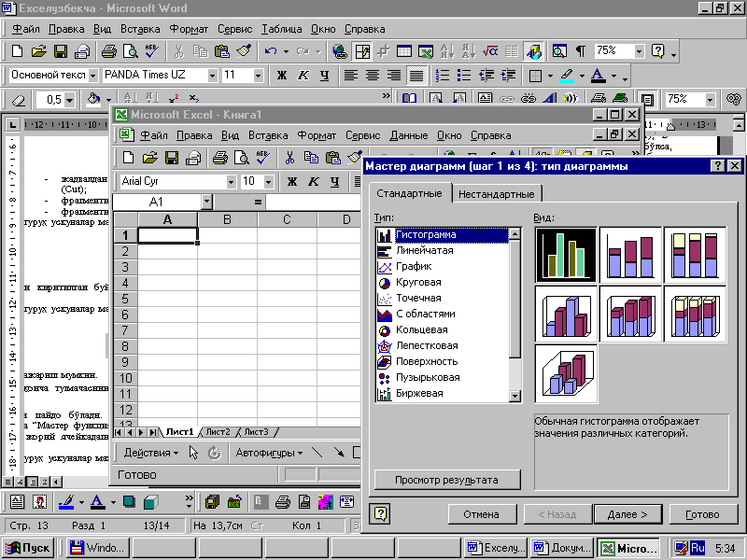Click Word's show paragraph marks icon
Viewport: 747px width, 560px height.
(581, 51)
